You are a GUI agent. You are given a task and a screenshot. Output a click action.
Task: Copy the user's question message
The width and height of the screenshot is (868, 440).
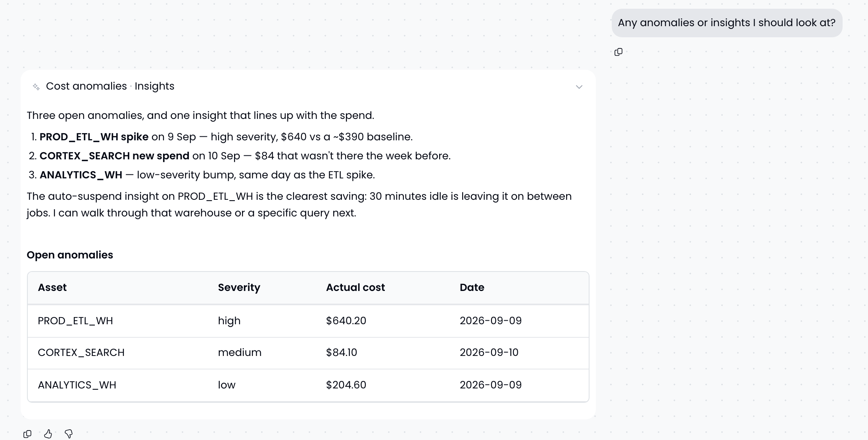618,52
